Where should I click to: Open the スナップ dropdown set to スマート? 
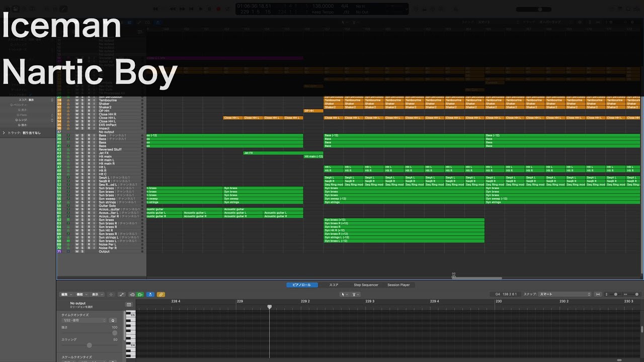(565, 294)
